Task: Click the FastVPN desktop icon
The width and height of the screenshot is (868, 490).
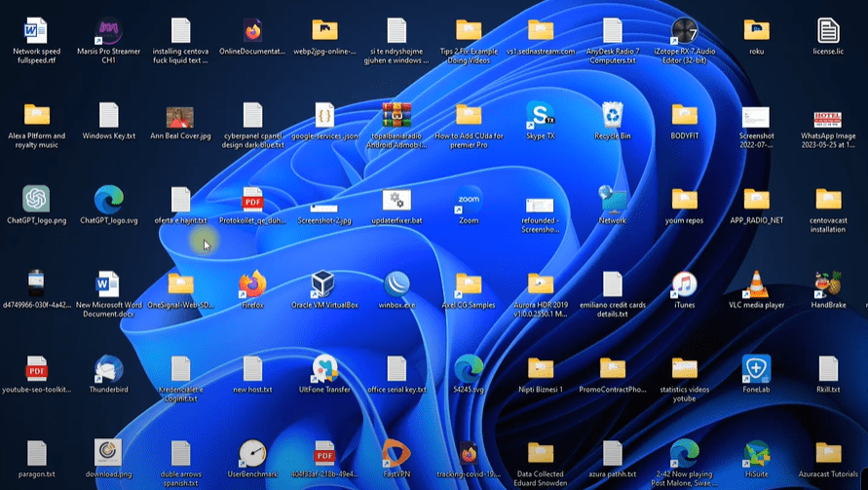Action: click(x=396, y=454)
